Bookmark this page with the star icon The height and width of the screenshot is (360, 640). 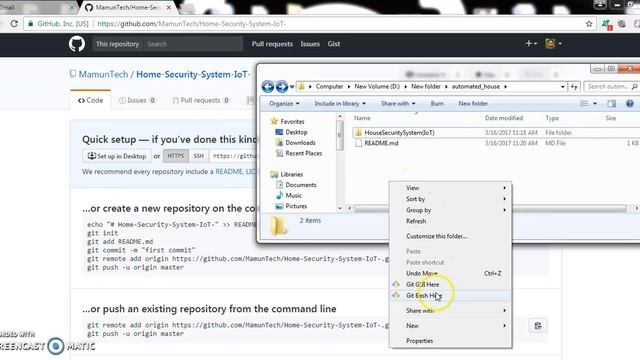click(589, 24)
